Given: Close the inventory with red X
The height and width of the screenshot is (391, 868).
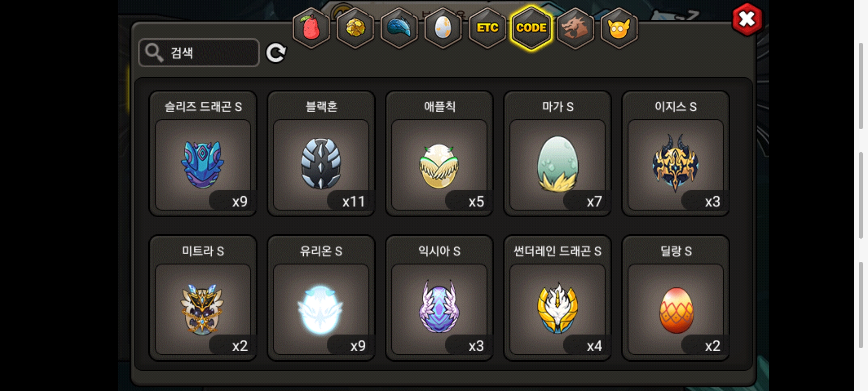Looking at the screenshot, I should tap(747, 20).
